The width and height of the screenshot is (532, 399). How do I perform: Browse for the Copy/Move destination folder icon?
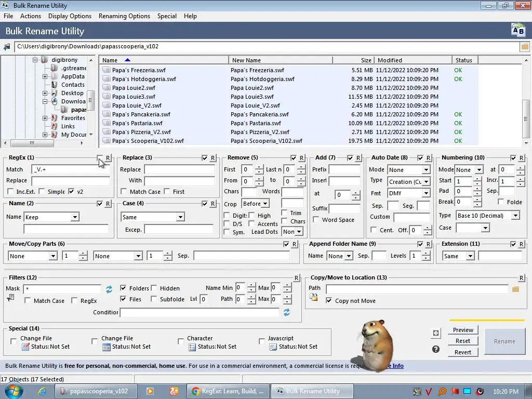516,289
